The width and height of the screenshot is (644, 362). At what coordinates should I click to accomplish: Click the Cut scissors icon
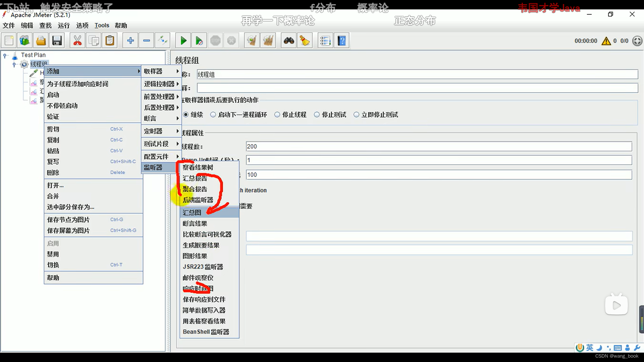click(77, 41)
